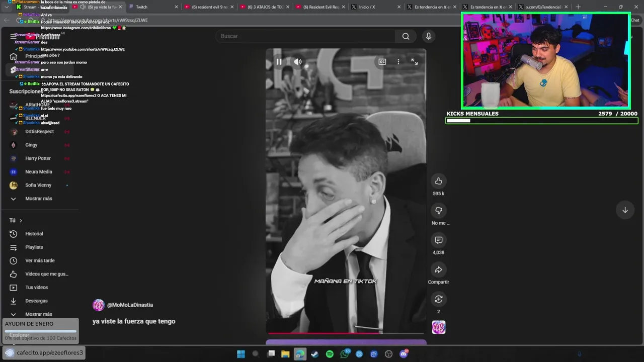Open the Short's three-dot options menu
Screen dimensions: 644x362
pyautogui.click(x=398, y=62)
